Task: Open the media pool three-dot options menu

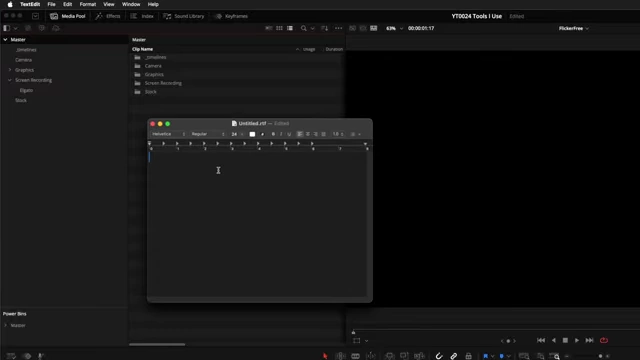Action: pyautogui.click(x=338, y=28)
